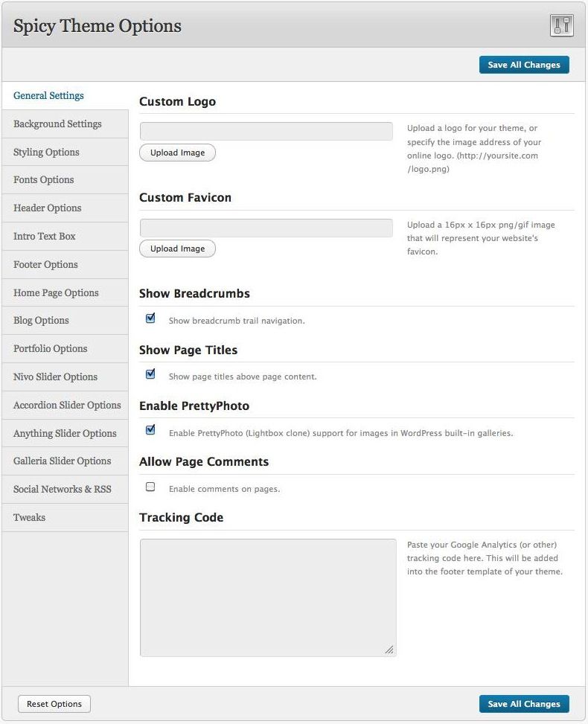Click Upload Image under Custom Logo
Screen dimensions: 588x724
[177, 153]
